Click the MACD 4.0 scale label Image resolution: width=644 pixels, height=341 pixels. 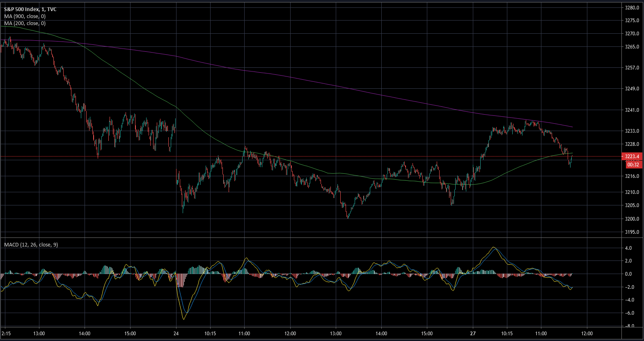(628, 248)
